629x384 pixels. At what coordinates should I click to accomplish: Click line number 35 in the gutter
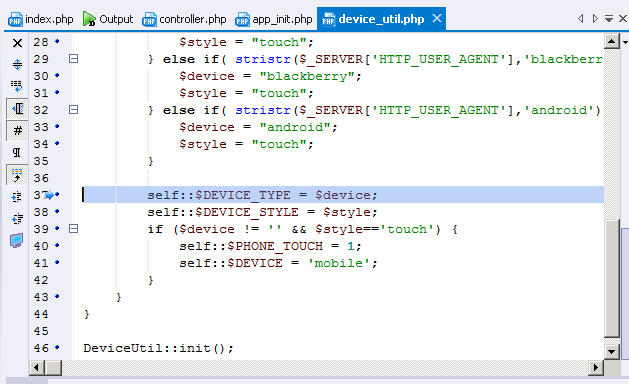[41, 161]
